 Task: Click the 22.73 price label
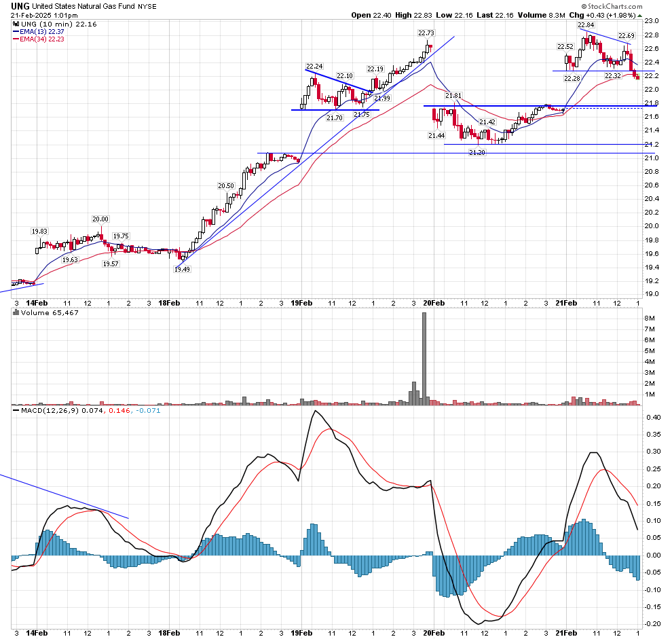426,33
